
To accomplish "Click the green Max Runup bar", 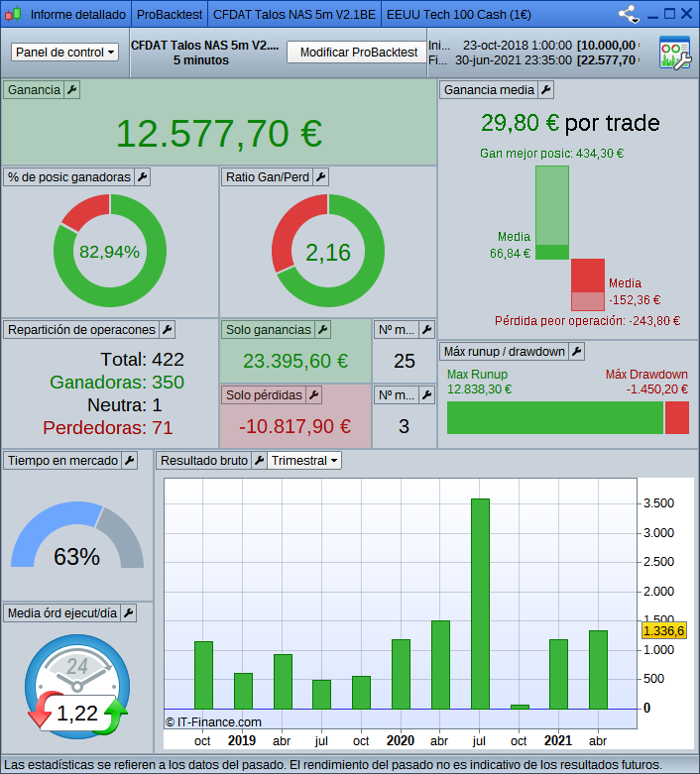I will click(555, 417).
